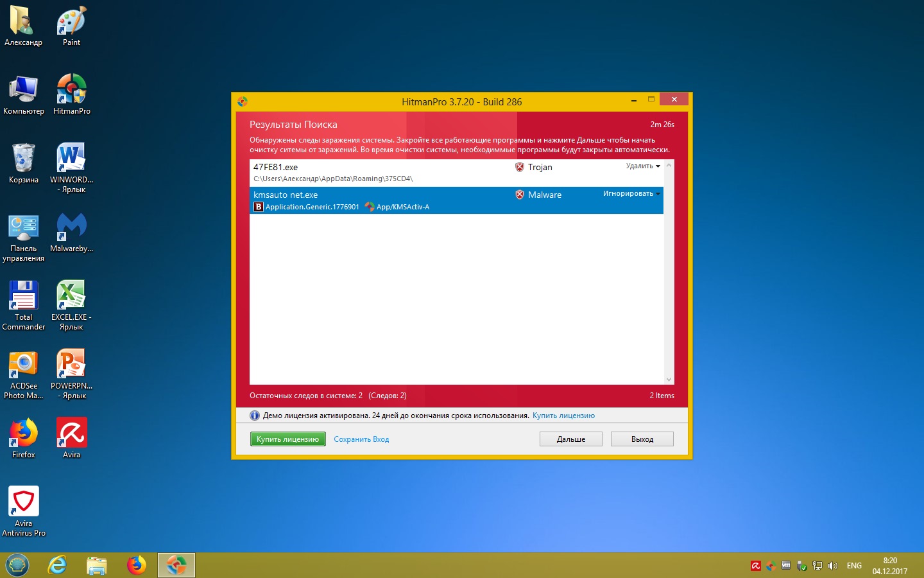Open the network tray icon
924x578 pixels.
click(x=817, y=566)
